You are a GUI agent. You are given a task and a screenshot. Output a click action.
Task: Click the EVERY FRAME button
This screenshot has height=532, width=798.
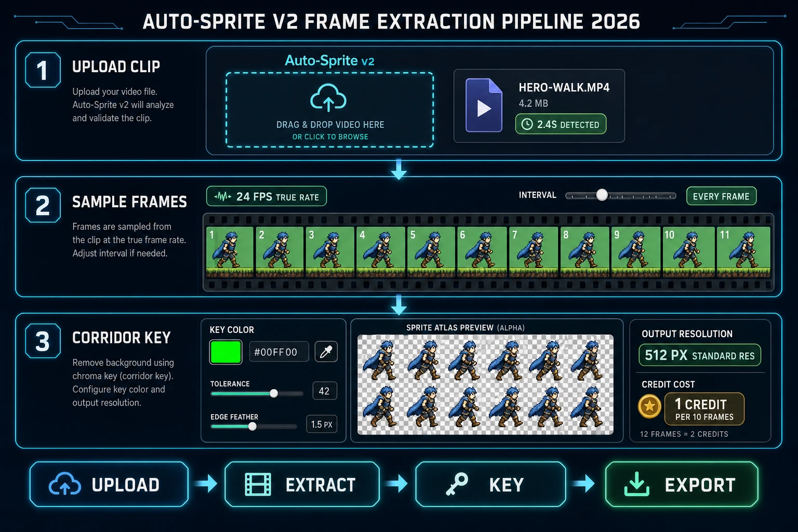[721, 196]
